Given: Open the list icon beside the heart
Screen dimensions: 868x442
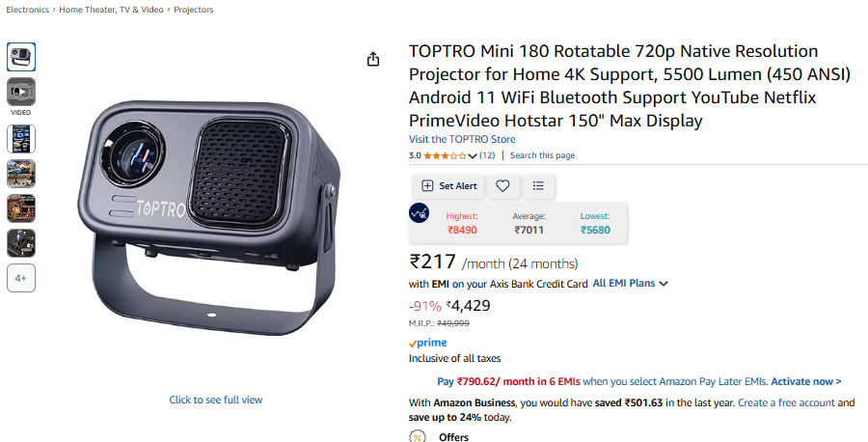Looking at the screenshot, I should 538,186.
